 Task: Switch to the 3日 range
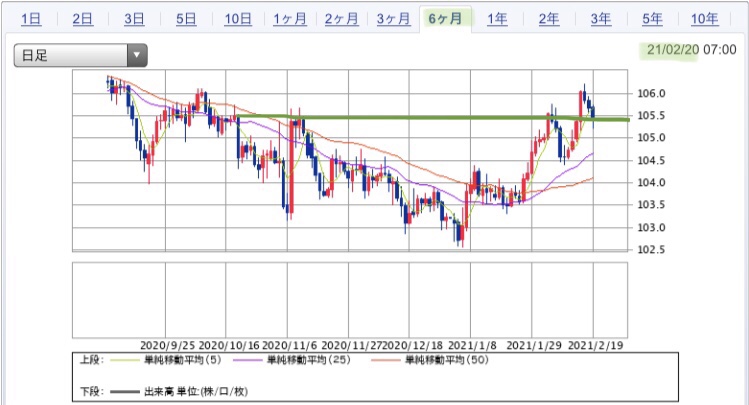[x=134, y=19]
